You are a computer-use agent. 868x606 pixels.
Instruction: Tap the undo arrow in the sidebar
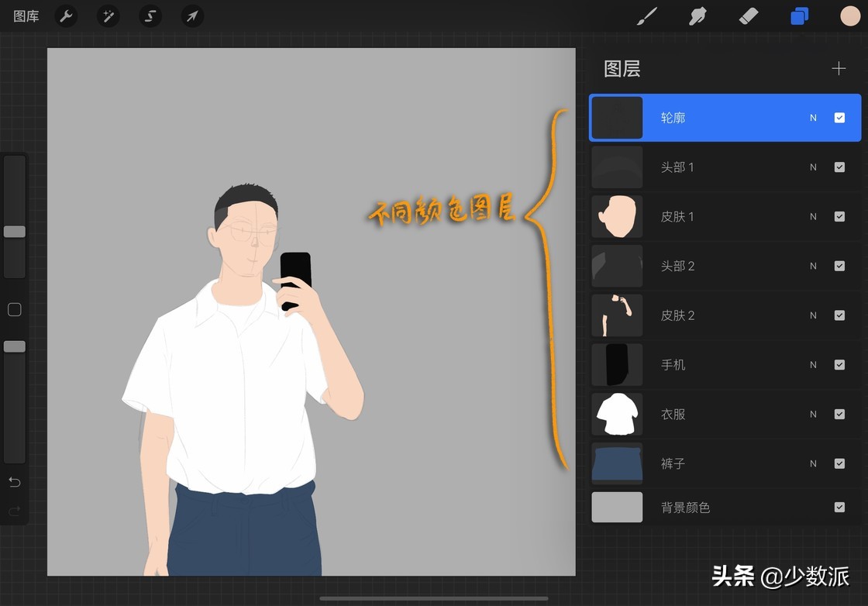tap(14, 481)
